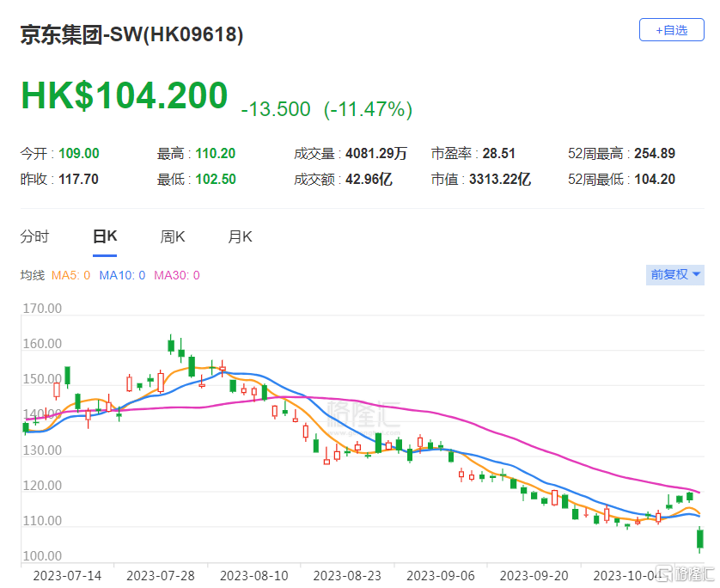Click the 52周最高 value 254.89
Viewport: 720px width, 588px height.
click(x=654, y=154)
